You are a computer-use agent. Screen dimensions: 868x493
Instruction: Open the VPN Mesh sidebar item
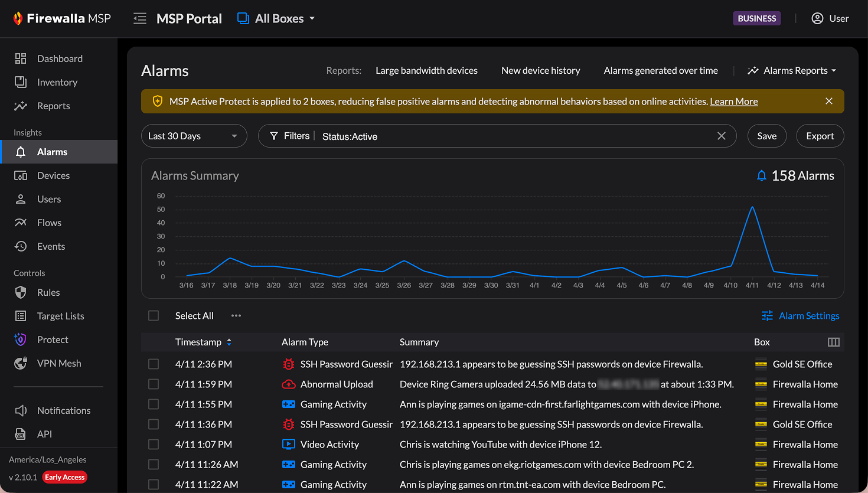click(x=59, y=364)
